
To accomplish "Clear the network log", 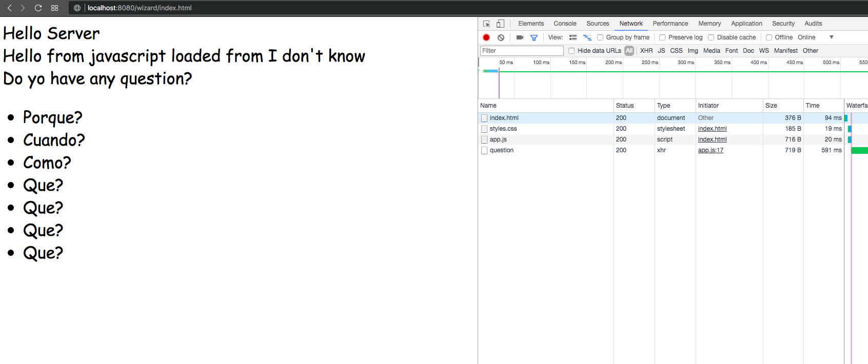I will coord(501,37).
